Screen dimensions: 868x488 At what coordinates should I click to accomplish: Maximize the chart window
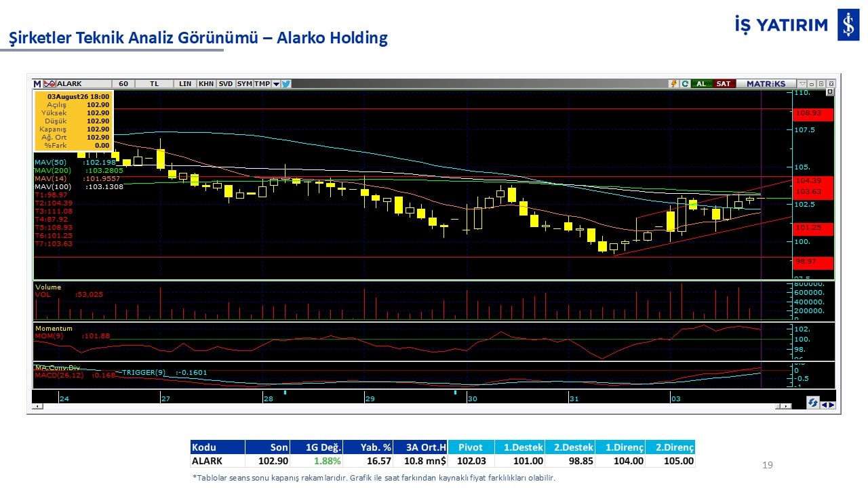(x=821, y=84)
